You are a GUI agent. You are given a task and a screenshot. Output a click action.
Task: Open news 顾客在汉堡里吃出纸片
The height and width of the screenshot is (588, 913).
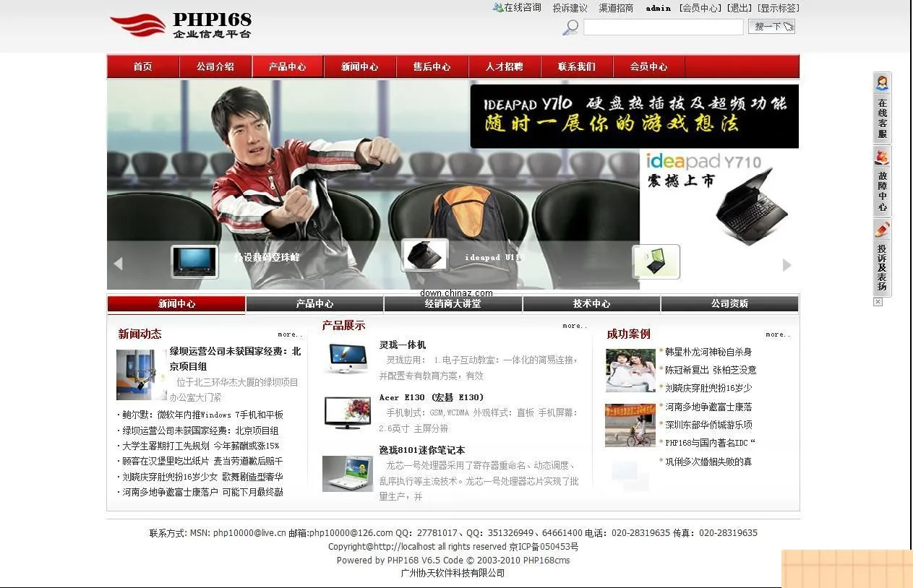pos(202,461)
